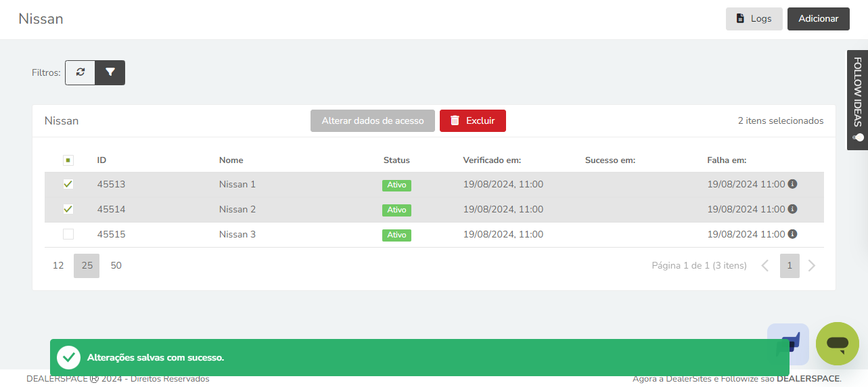Click the Adicionar button

tap(819, 19)
